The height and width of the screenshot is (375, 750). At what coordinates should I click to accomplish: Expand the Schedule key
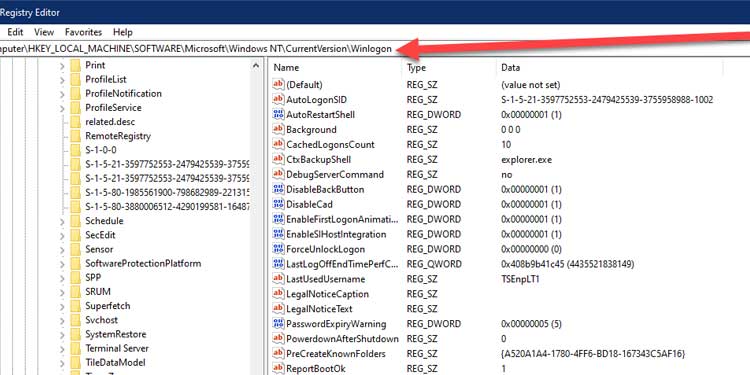coord(62,221)
